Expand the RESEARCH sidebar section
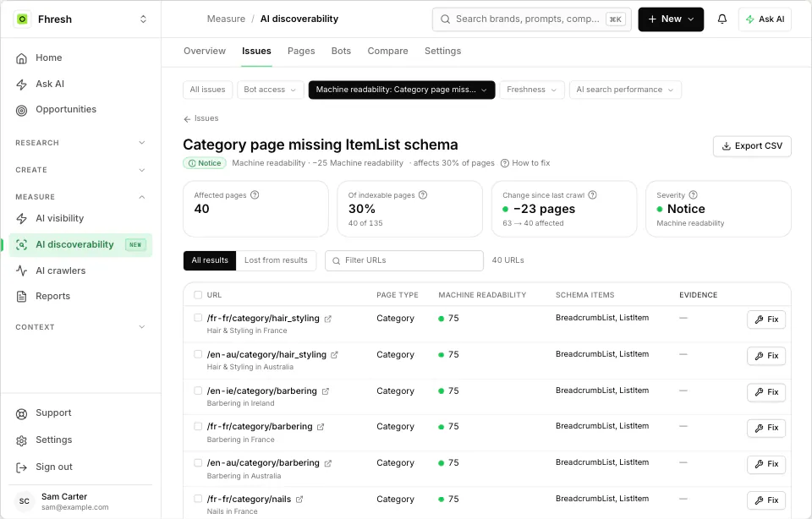 80,143
